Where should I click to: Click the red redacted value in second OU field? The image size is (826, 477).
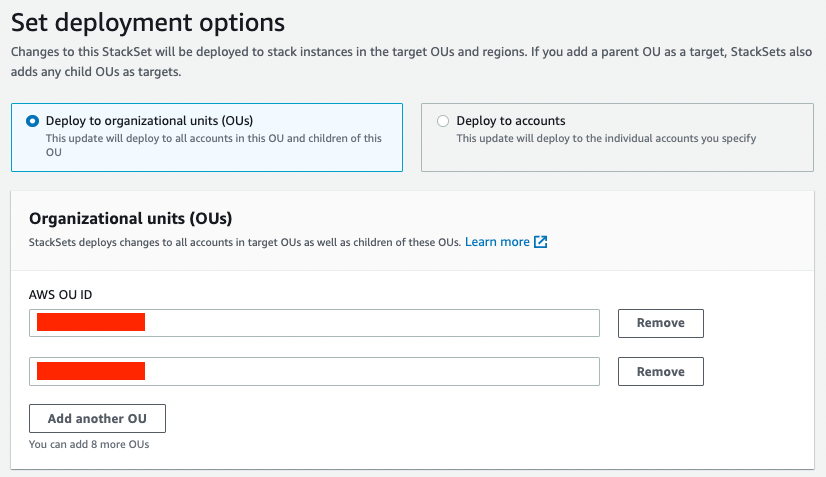point(91,371)
